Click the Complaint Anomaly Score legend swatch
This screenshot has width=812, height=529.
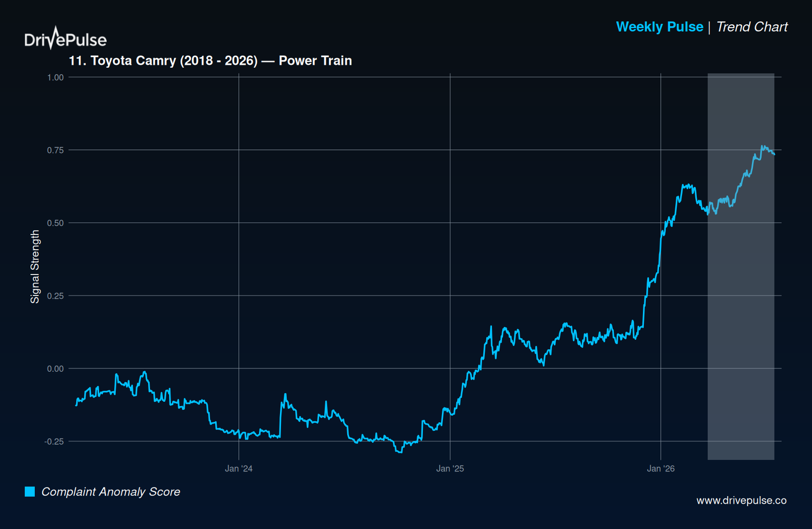click(x=30, y=491)
